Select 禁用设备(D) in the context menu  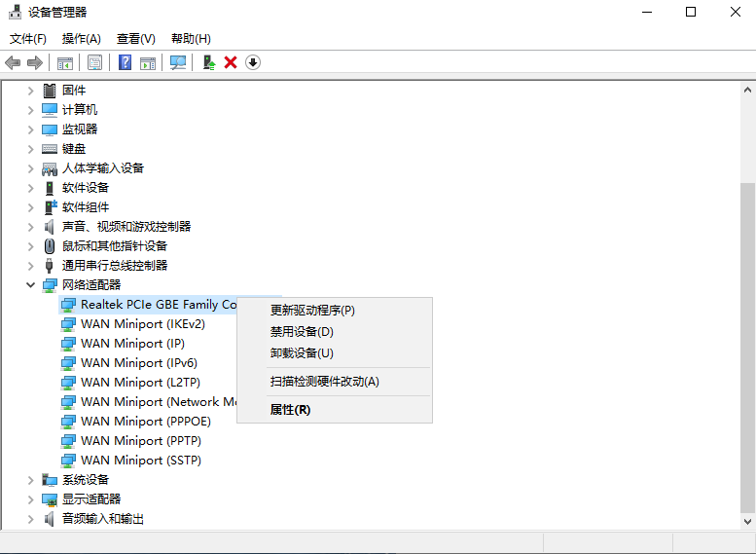302,332
